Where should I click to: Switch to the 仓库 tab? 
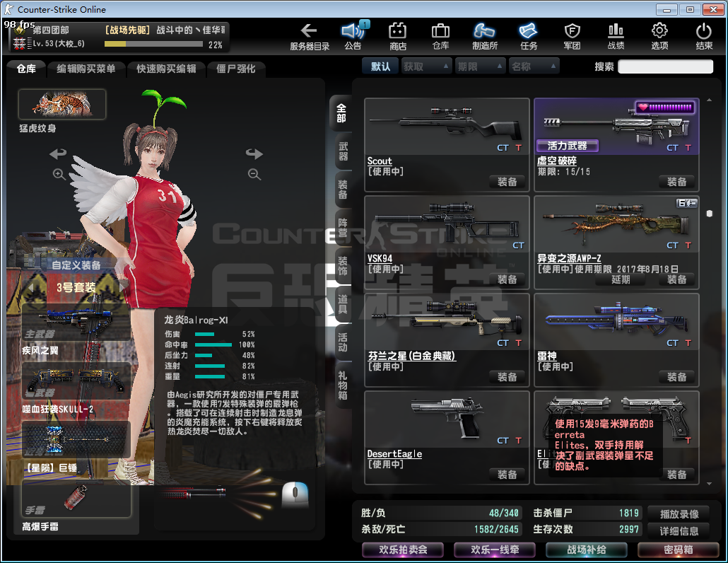coord(26,69)
